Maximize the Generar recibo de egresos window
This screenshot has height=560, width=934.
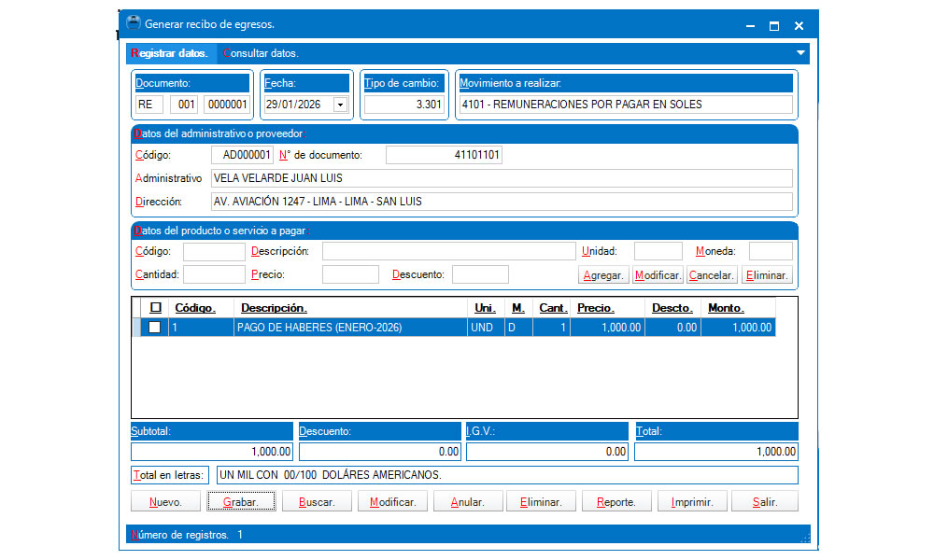[773, 25]
